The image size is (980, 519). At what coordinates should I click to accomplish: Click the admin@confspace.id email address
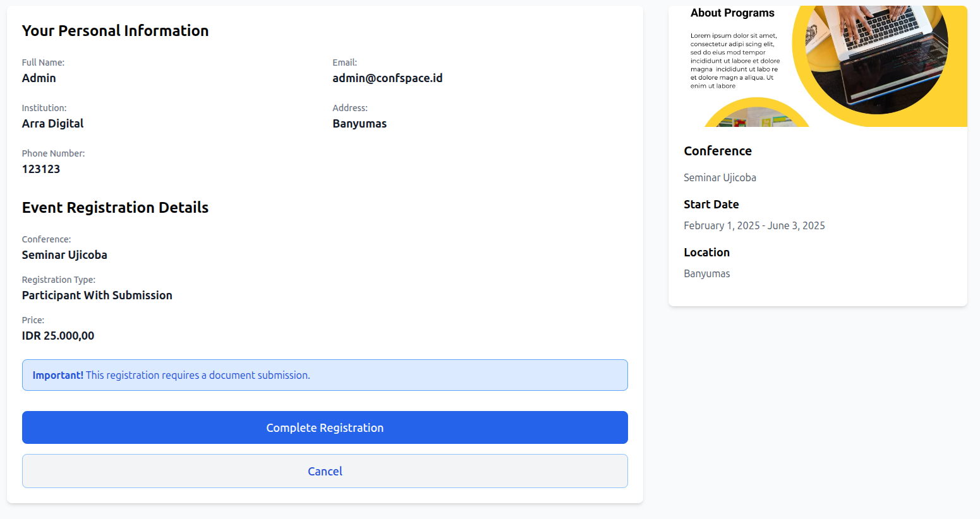pos(387,78)
